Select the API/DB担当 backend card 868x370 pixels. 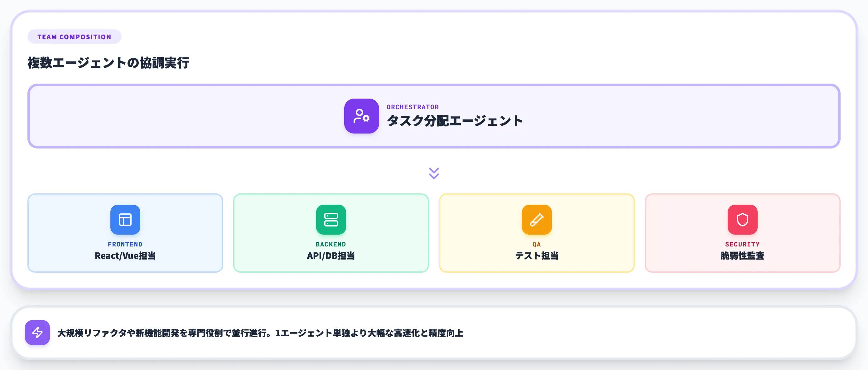pyautogui.click(x=331, y=233)
